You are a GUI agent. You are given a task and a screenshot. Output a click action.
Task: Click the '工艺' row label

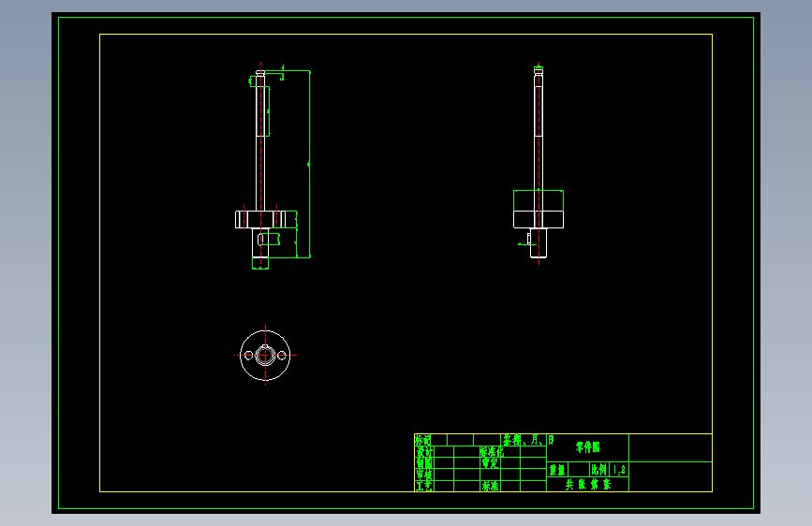(x=423, y=486)
